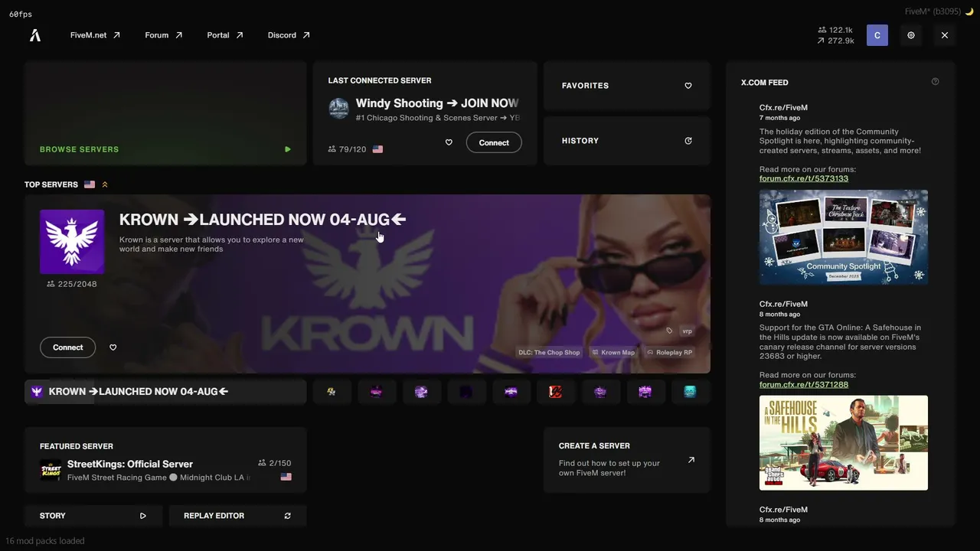Click the Roleplay RP tag
980x551 pixels.
(x=669, y=353)
